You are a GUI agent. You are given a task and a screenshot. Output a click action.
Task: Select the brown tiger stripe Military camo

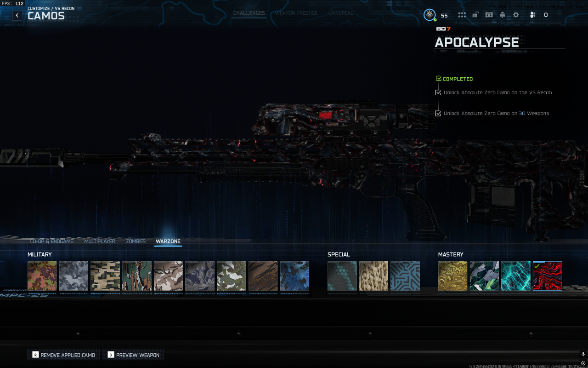click(x=263, y=276)
